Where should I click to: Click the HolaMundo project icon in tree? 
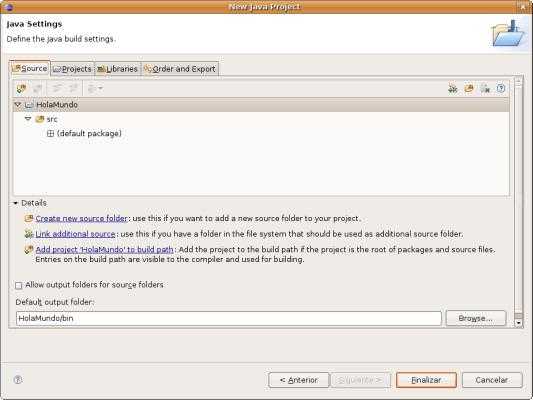(29, 105)
